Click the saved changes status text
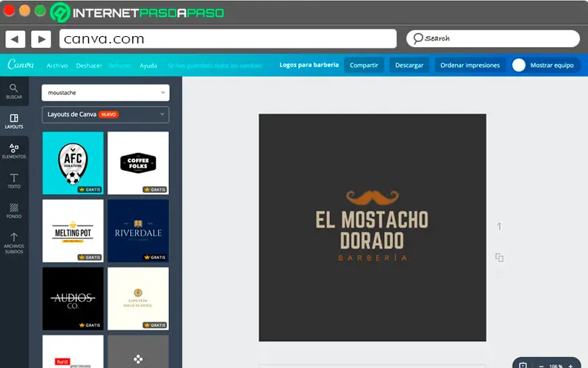This screenshot has height=368, width=588. [x=215, y=66]
